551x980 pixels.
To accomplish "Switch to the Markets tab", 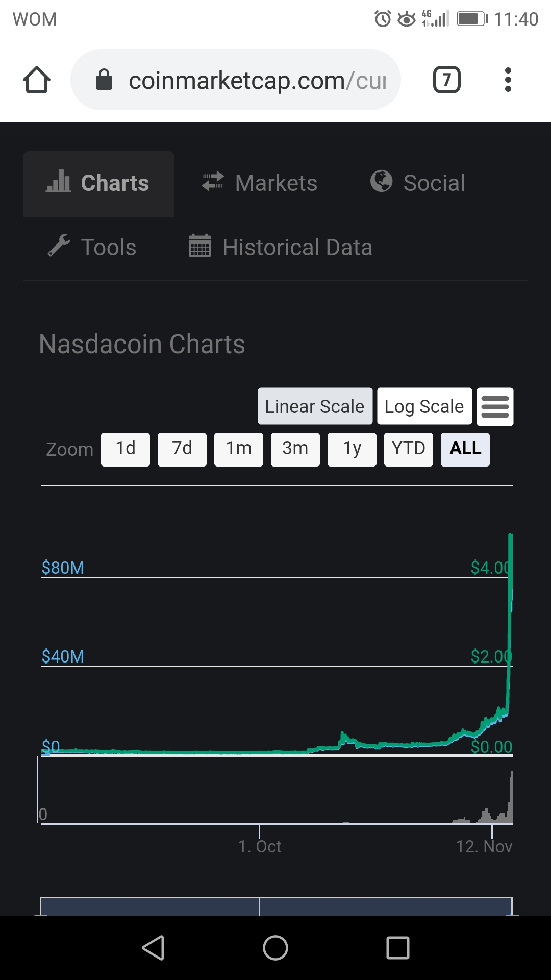I will (x=260, y=183).
